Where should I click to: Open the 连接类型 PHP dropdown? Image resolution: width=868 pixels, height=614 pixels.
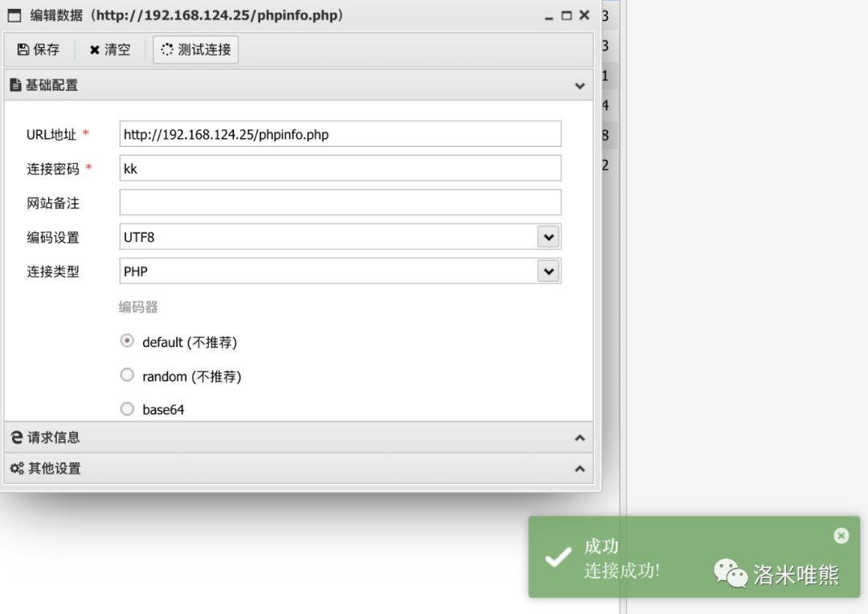point(548,272)
